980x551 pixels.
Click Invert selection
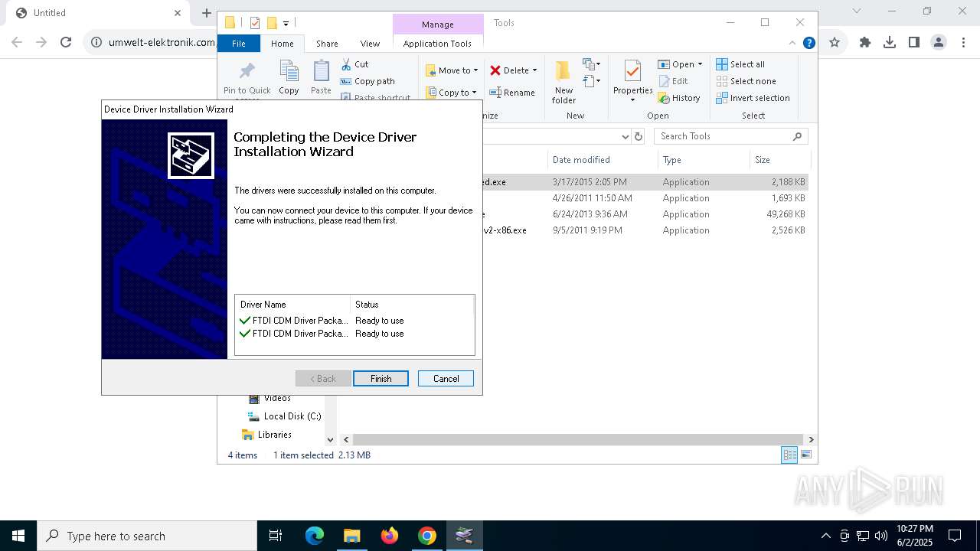coord(753,98)
